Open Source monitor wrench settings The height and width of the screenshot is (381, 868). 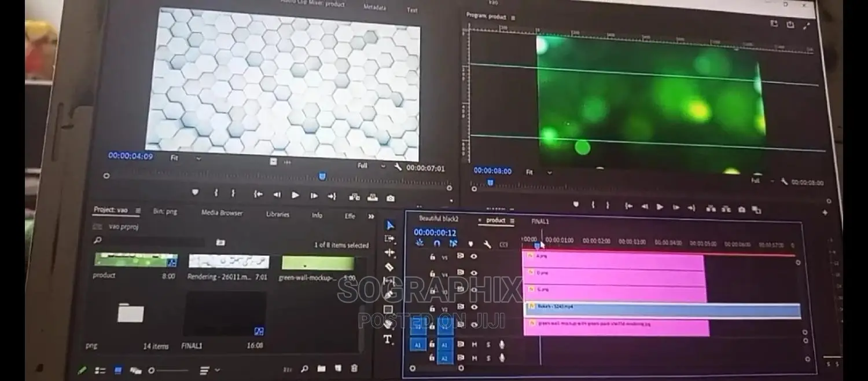(398, 167)
